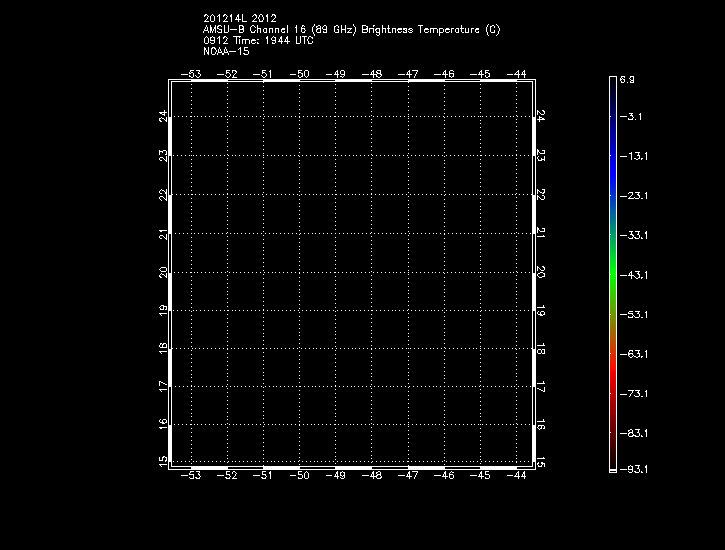Click the -73.1 colorbar tick label
The height and width of the screenshot is (550, 725).
point(633,393)
